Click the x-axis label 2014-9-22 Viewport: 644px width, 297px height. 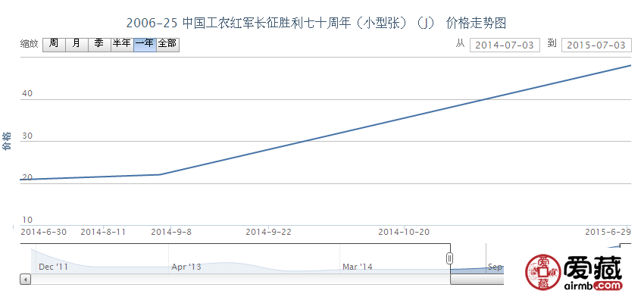click(269, 232)
